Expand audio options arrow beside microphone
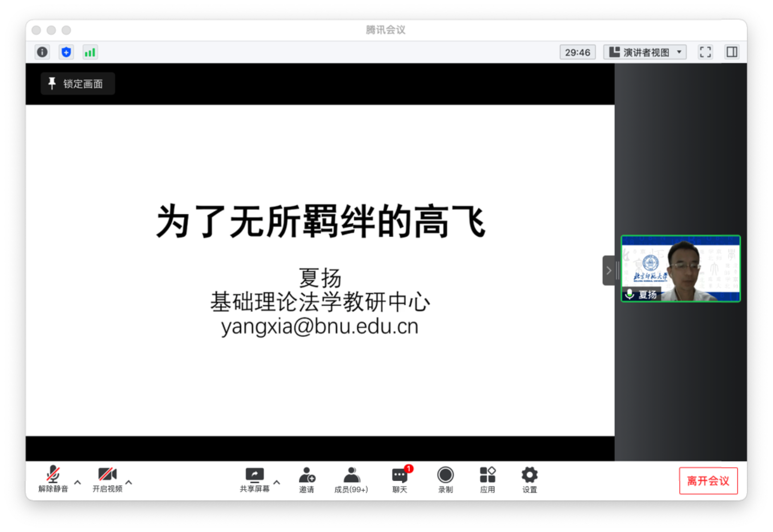Image resolution: width=773 pixels, height=532 pixels. click(x=78, y=482)
